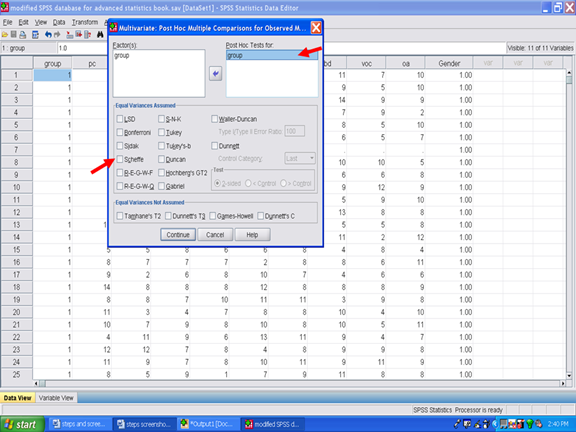
Task: Open the Dialog Recall toolbar icon
Action: pos(35,35)
